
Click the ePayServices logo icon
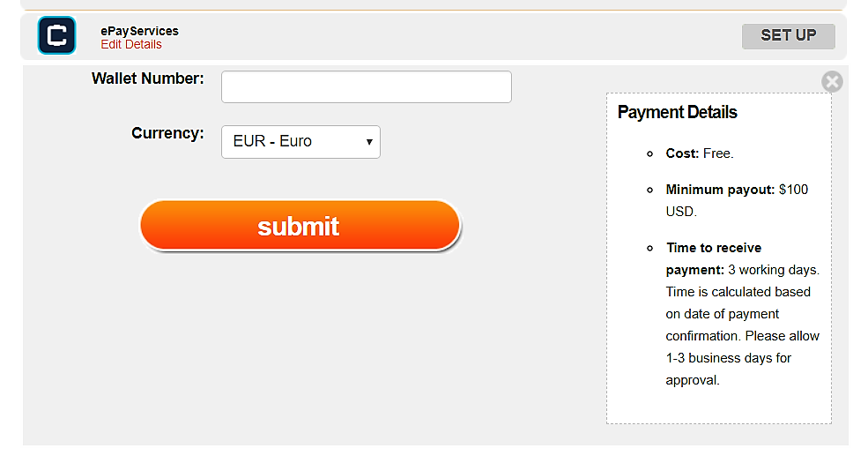point(56,35)
